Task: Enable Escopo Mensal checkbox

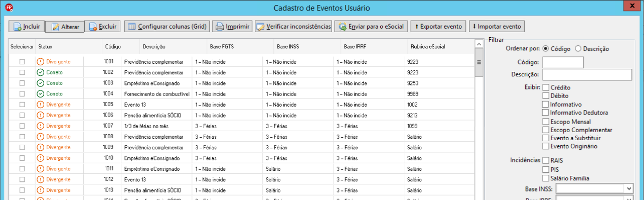Action: (x=546, y=122)
